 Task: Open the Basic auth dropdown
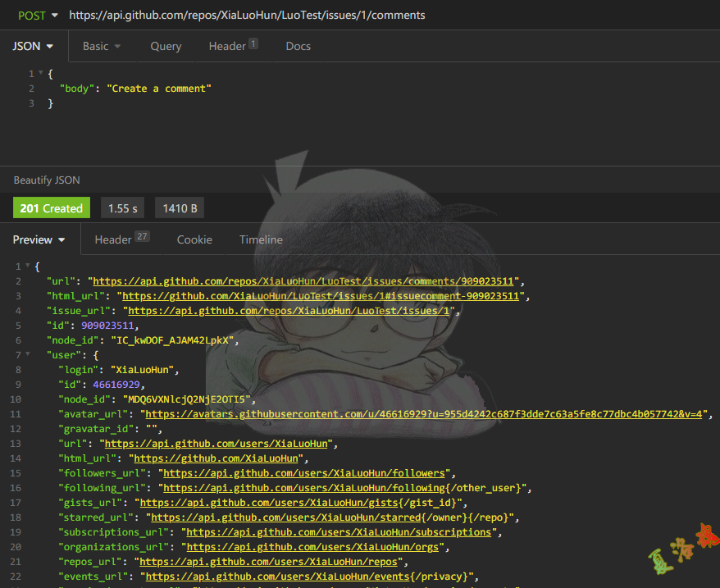102,46
